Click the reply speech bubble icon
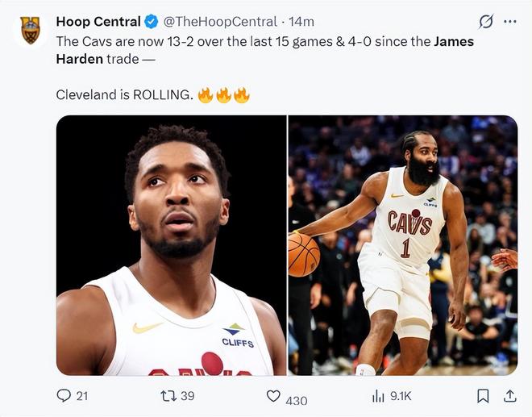Viewport: 532px width, 417px height. pos(64,395)
